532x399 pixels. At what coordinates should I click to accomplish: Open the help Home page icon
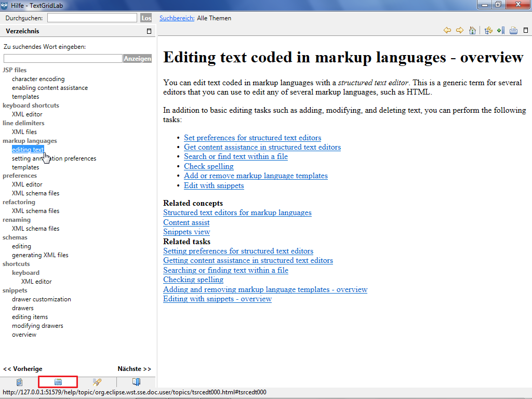(x=472, y=31)
